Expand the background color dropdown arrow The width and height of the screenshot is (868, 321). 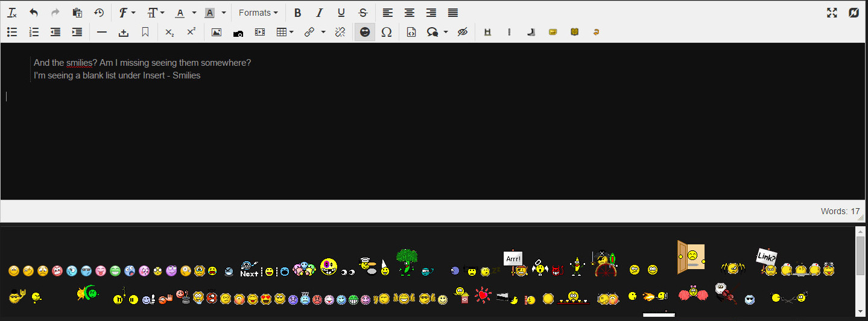point(223,13)
